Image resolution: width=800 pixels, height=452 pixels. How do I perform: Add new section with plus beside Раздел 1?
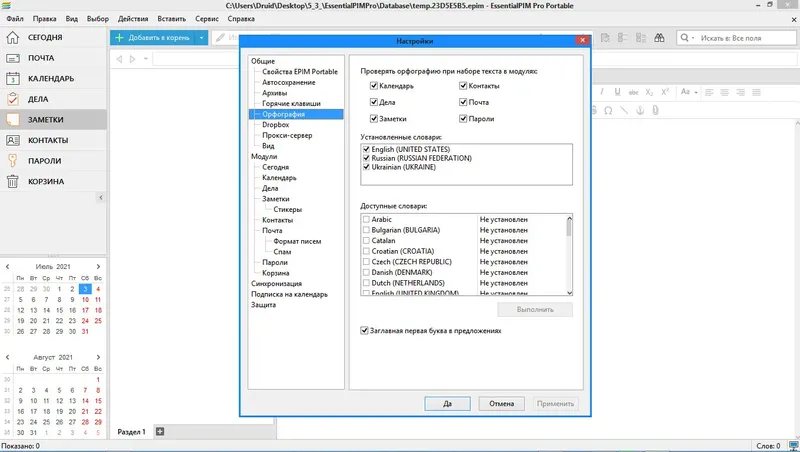160,432
